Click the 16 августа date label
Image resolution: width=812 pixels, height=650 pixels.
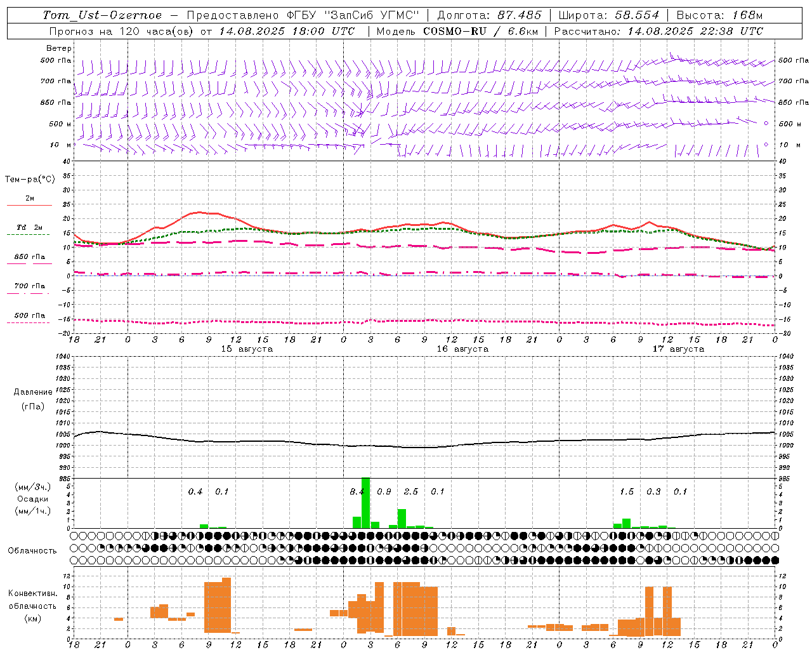tap(462, 349)
